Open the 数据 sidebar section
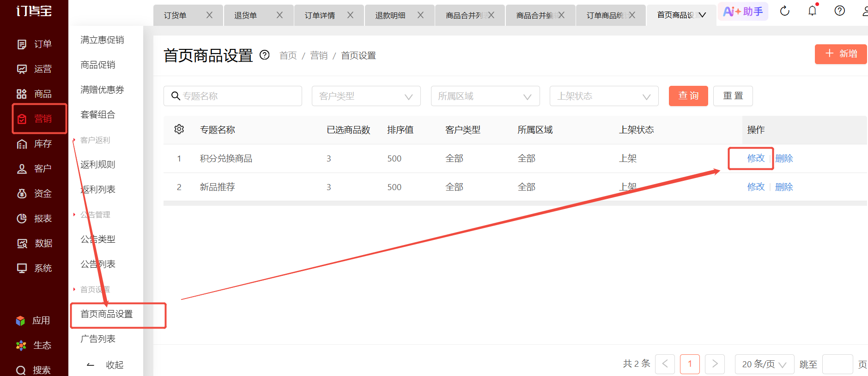Image resolution: width=868 pixels, height=376 pixels. click(34, 244)
